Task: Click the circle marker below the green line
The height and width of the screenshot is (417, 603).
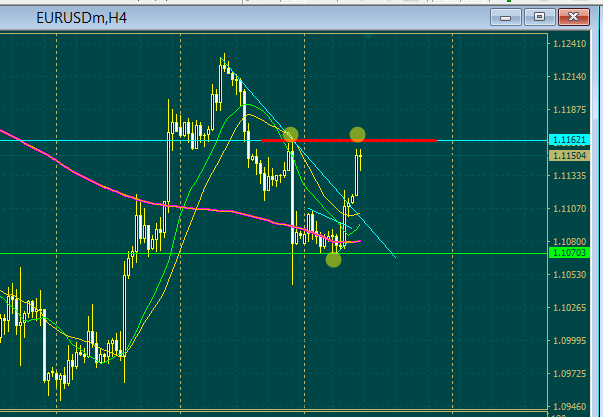Action: tap(333, 260)
